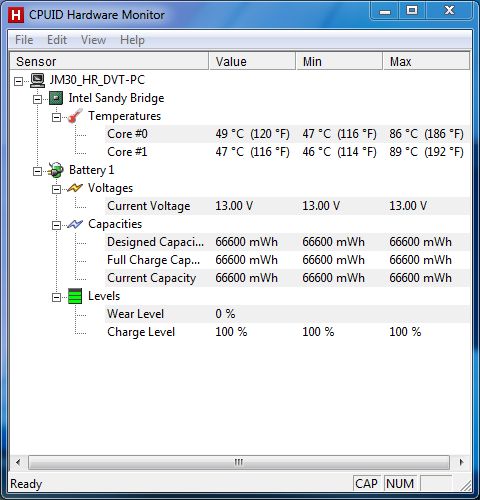The width and height of the screenshot is (480, 500).
Task: Collapse the Battery 1 node
Action: [38, 171]
